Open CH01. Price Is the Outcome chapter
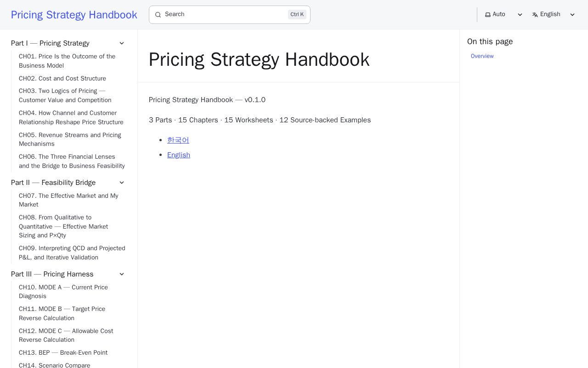The width and height of the screenshot is (588, 368). click(x=72, y=61)
